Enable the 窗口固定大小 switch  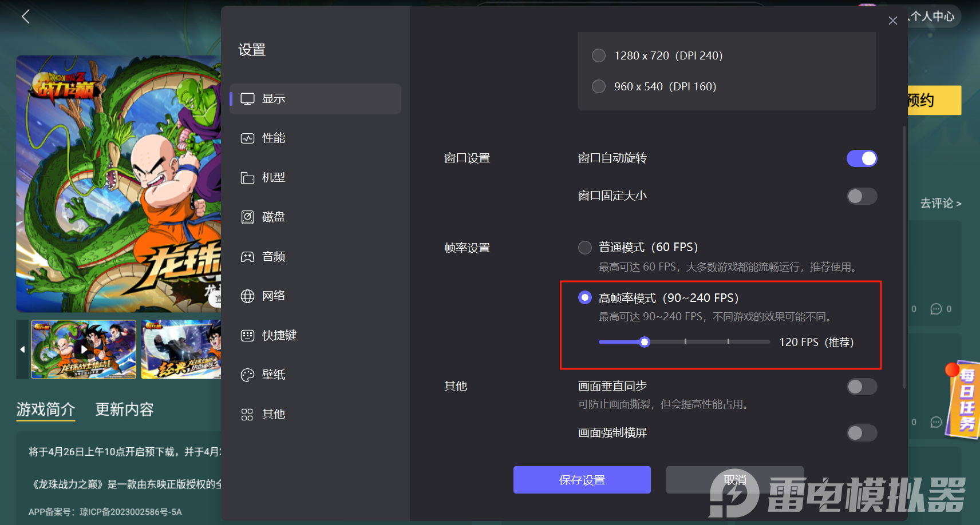pyautogui.click(x=862, y=196)
